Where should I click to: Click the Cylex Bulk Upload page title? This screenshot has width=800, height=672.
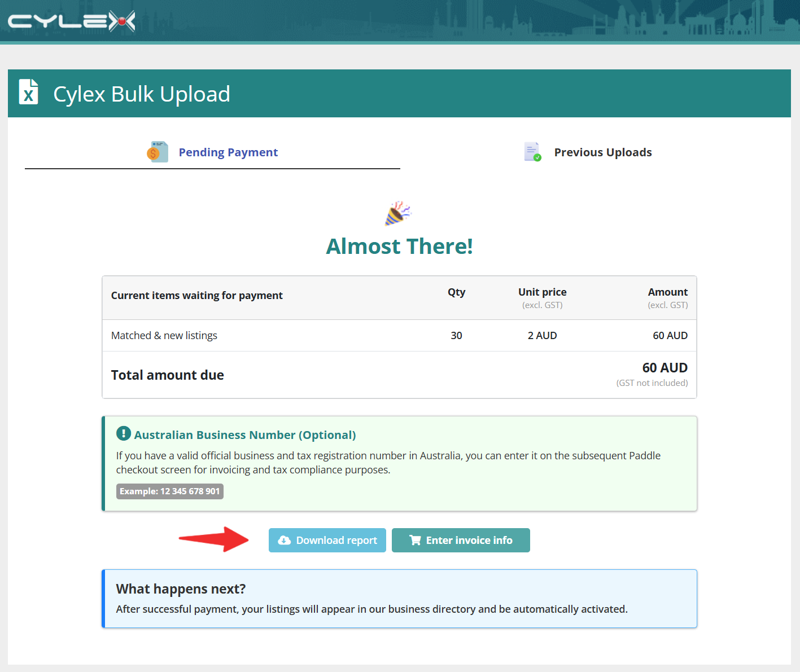pyautogui.click(x=142, y=94)
